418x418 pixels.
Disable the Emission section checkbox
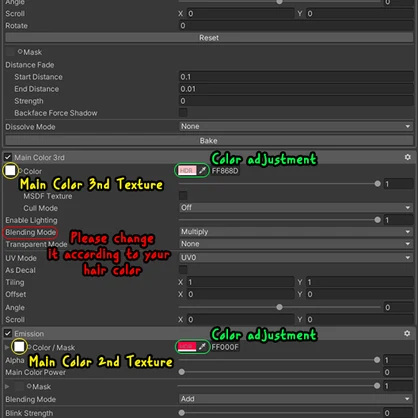8,333
